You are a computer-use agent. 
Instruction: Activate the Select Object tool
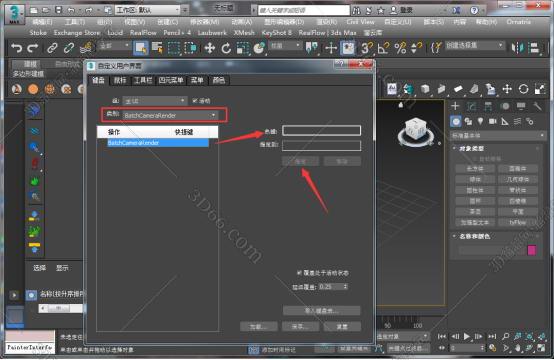(x=141, y=48)
